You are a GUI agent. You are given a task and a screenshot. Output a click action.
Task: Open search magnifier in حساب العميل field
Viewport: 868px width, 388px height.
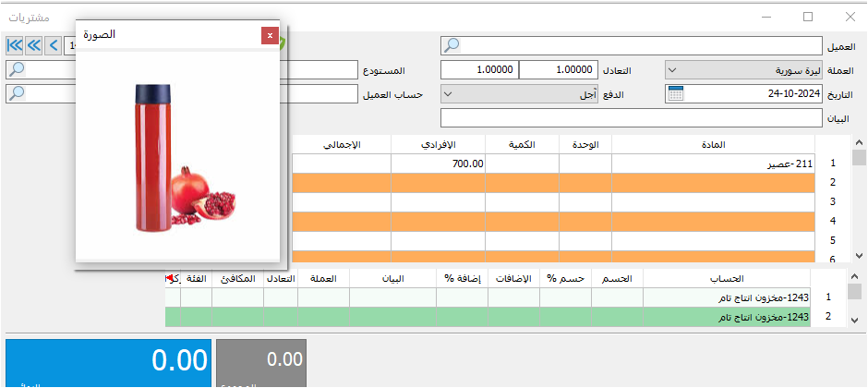(16, 93)
